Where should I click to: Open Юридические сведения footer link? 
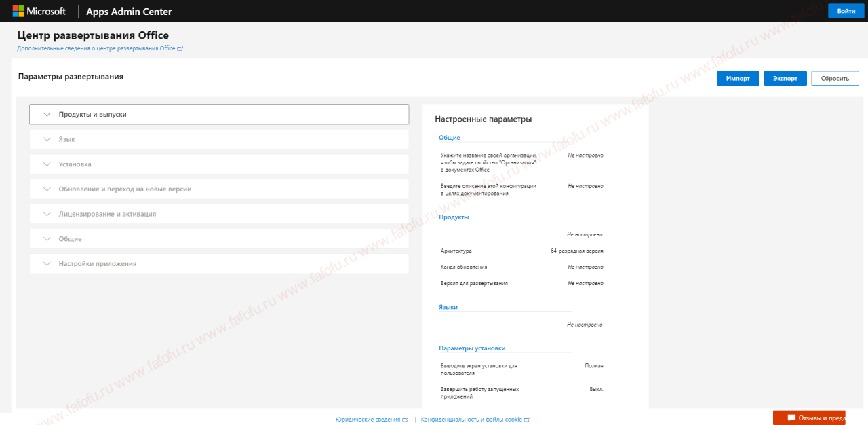(368, 420)
